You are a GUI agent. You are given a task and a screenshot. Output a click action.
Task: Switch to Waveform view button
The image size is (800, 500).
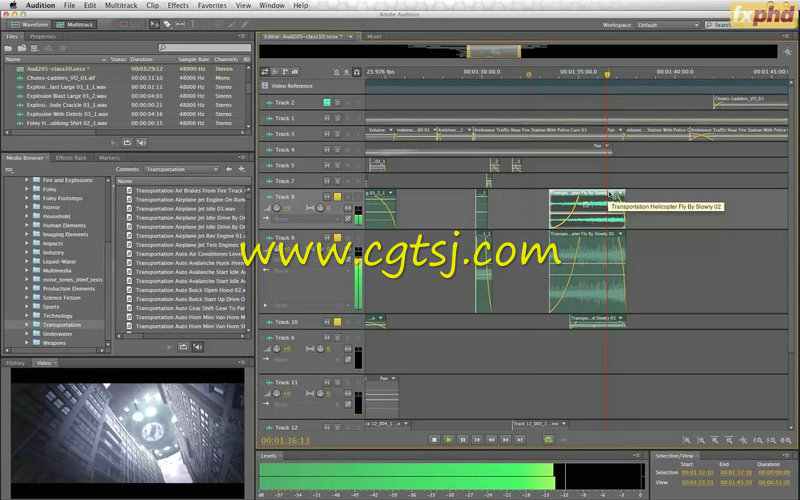pos(30,24)
